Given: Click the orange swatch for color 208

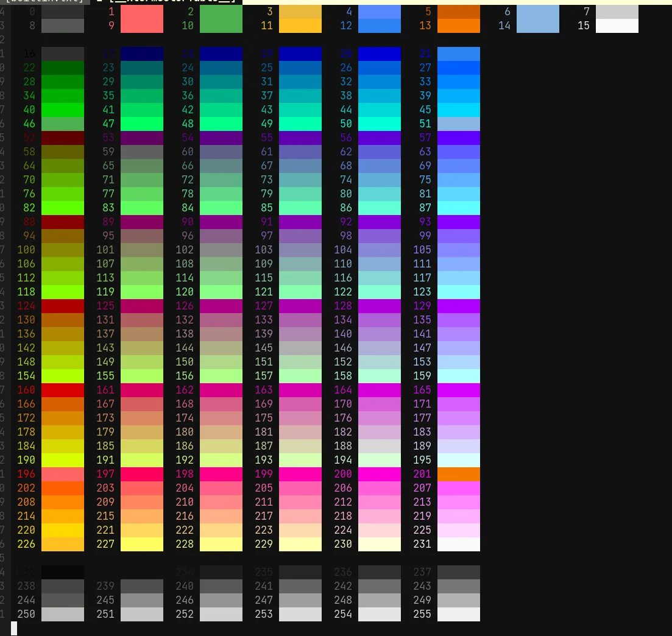Looking at the screenshot, I should click(63, 502).
